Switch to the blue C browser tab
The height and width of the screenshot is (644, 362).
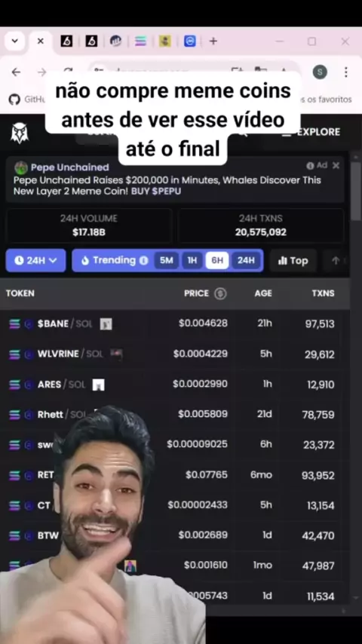[189, 41]
